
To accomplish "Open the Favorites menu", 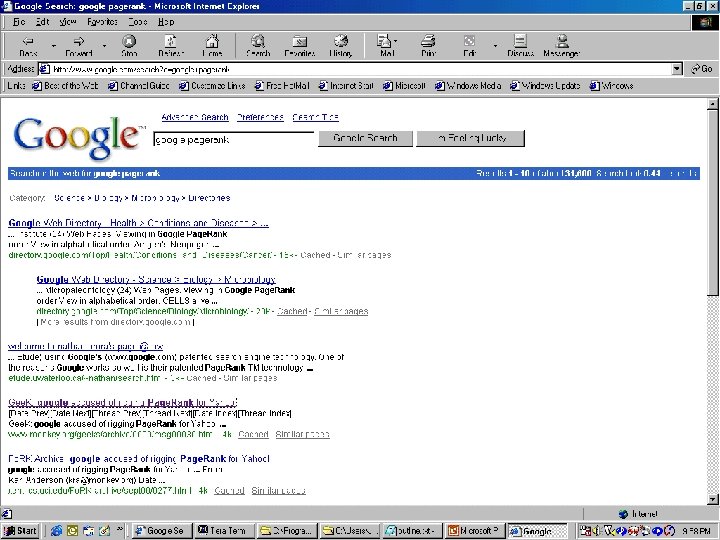I will 102,22.
